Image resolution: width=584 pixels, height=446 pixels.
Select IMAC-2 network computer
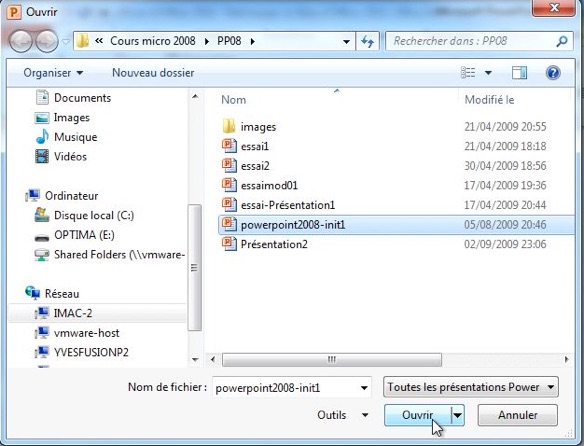click(x=64, y=313)
